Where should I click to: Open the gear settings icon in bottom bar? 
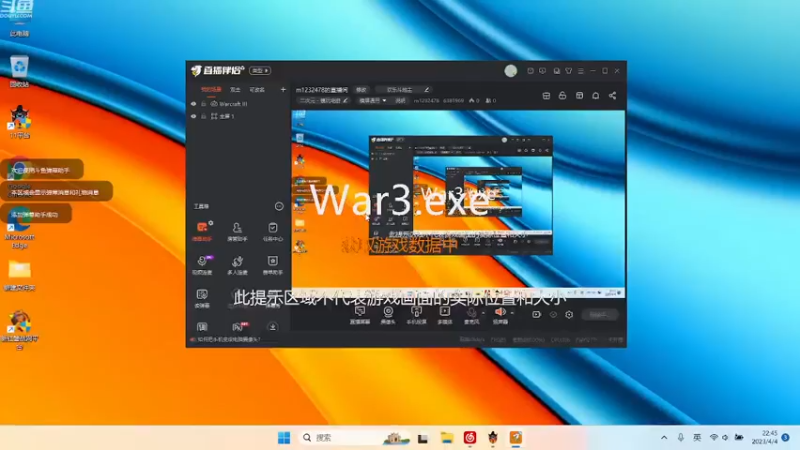569,315
